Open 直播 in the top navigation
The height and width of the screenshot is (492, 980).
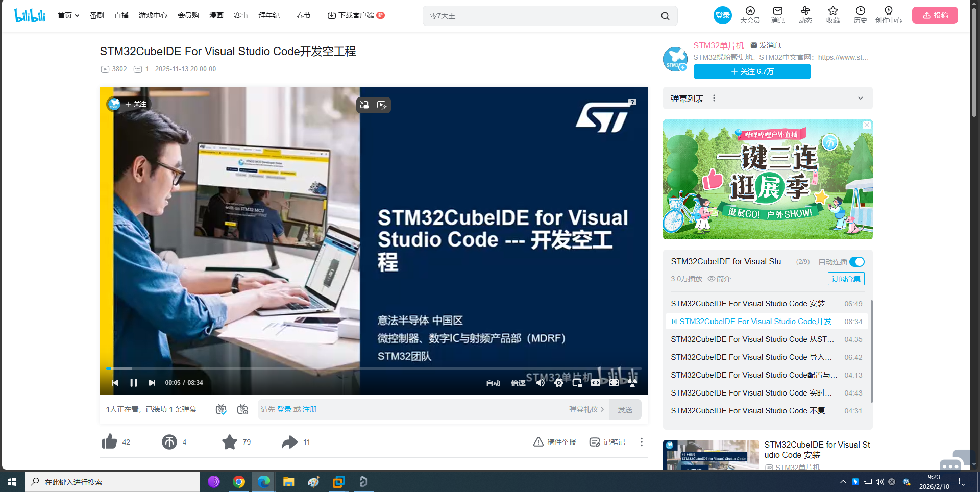121,15
